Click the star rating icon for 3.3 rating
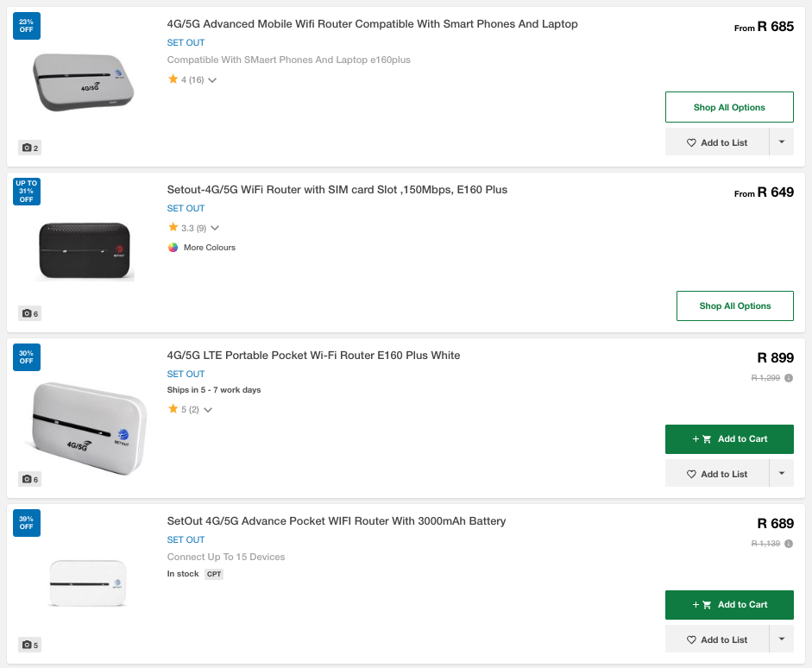 173,228
